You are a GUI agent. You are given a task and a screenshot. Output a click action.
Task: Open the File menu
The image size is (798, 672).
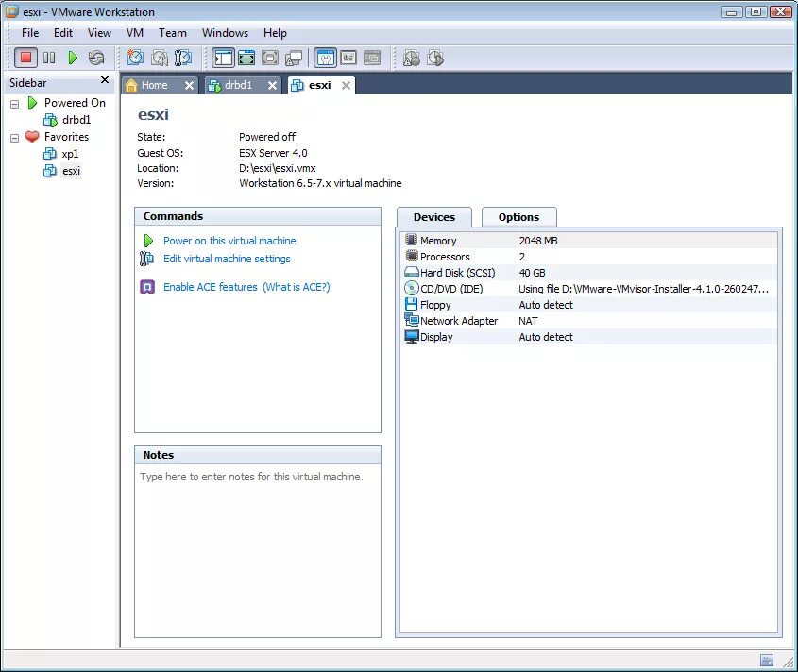30,33
